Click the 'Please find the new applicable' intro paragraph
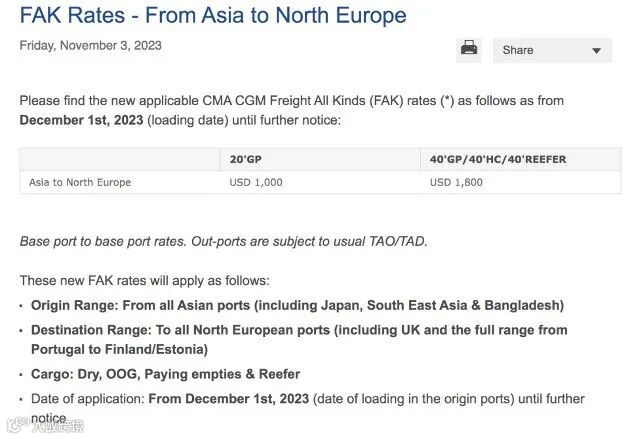Screen dimensions: 632x439 pos(291,101)
